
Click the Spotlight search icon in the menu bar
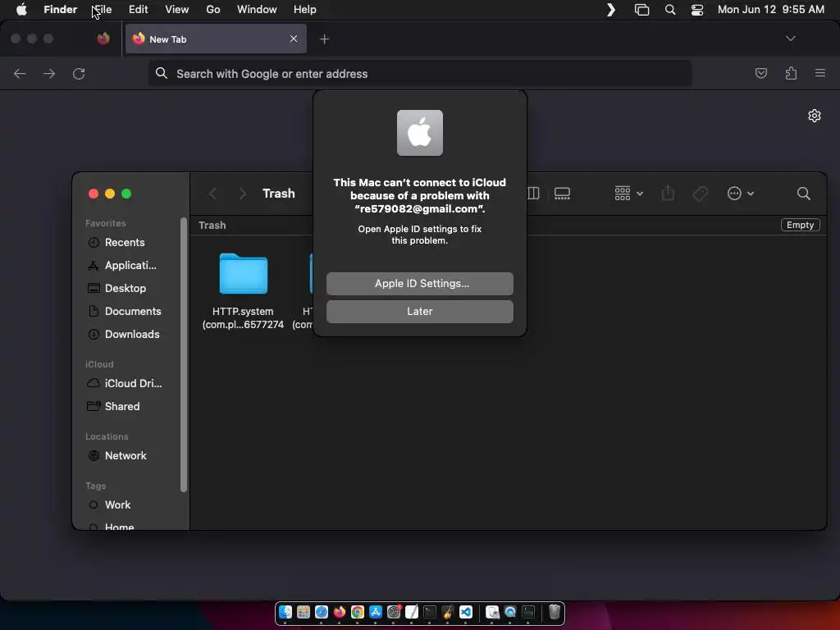click(669, 9)
